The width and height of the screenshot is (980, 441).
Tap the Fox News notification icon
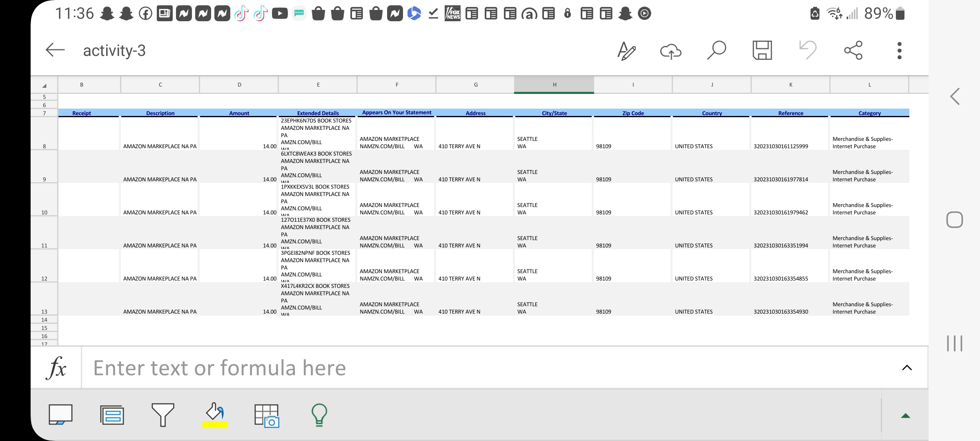pos(452,13)
